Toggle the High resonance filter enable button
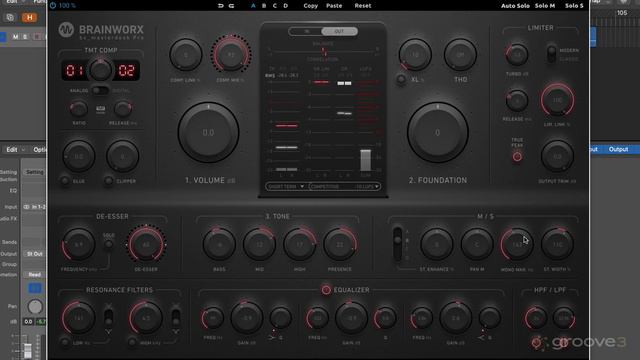The image size is (640, 360). [131, 342]
